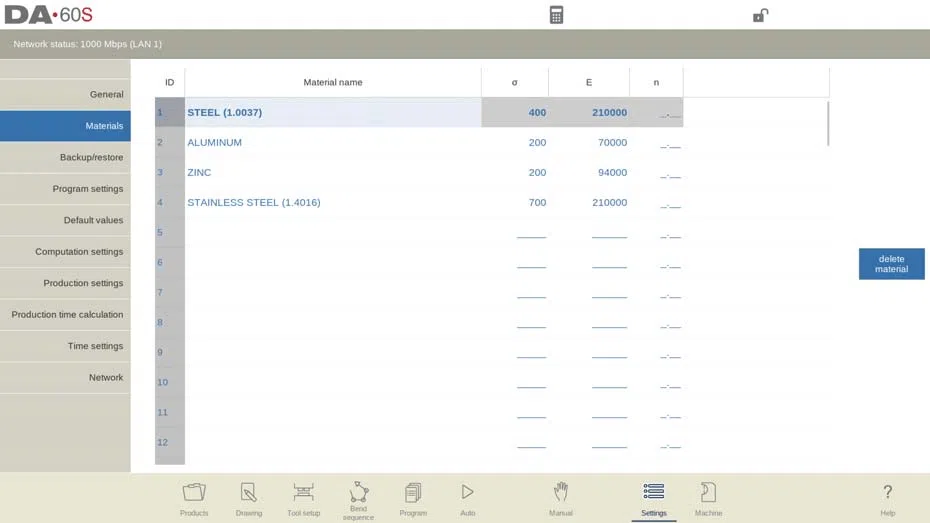The width and height of the screenshot is (930, 523).
Task: Click the materials list scrollbar
Action: pyautogui.click(x=828, y=123)
